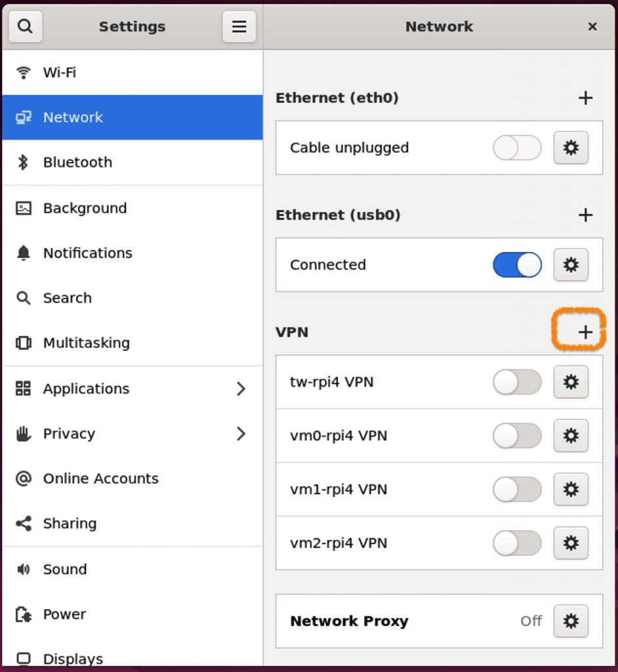618x672 pixels.
Task: Click the search icon in Settings header
Action: tap(25, 27)
